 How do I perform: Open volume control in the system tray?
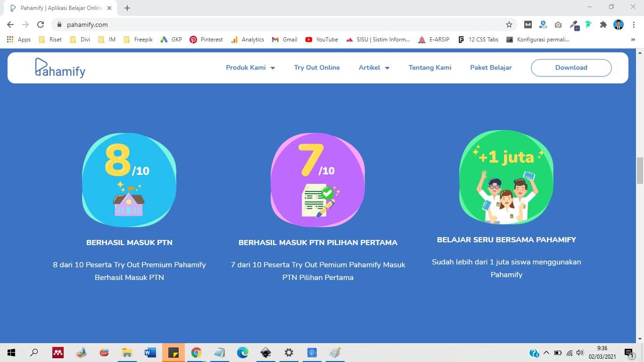coord(580,353)
